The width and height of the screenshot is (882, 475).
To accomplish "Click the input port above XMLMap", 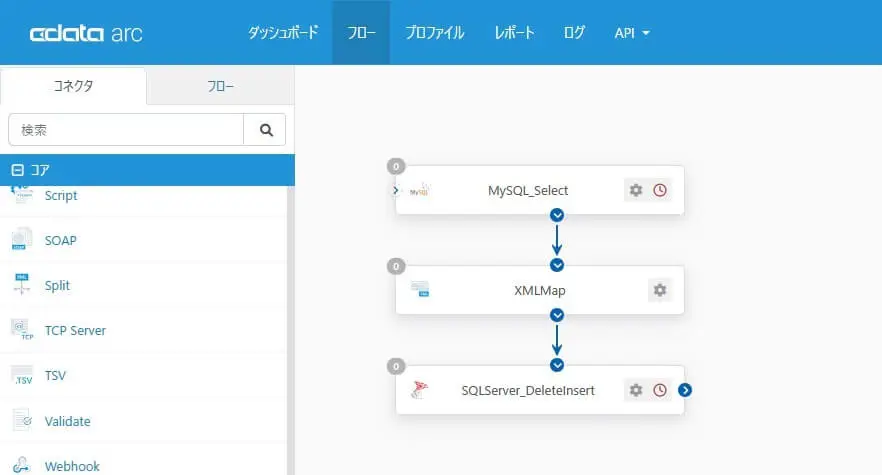I will click(557, 265).
